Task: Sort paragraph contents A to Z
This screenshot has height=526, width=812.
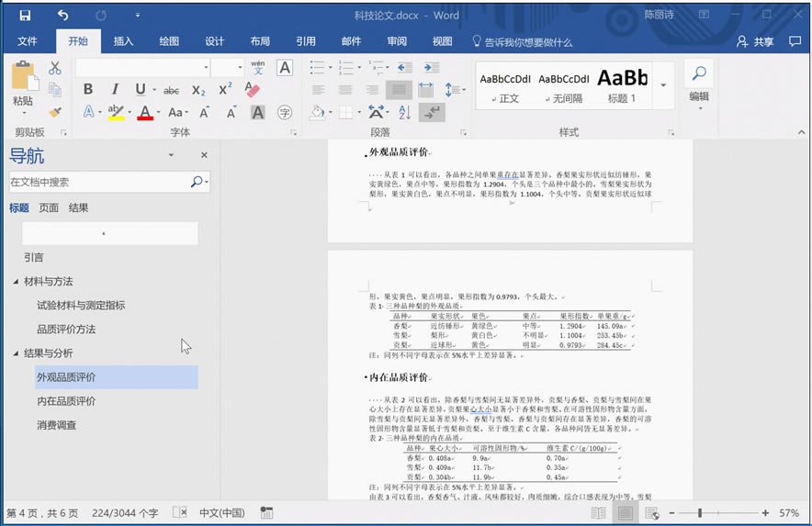Action: tap(404, 112)
